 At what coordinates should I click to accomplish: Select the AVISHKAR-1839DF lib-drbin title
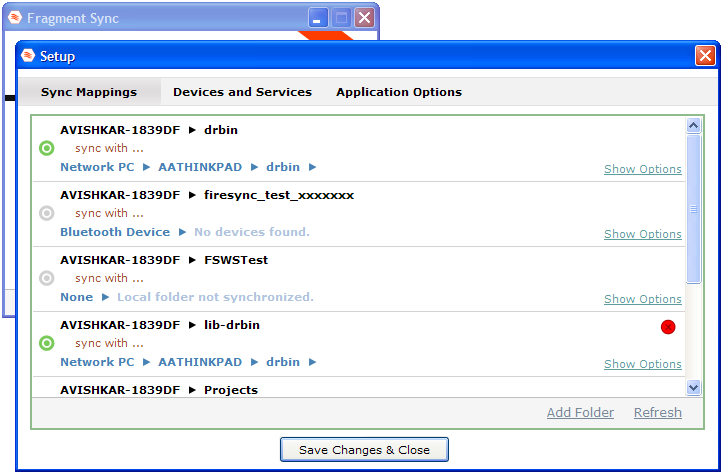pyautogui.click(x=160, y=325)
